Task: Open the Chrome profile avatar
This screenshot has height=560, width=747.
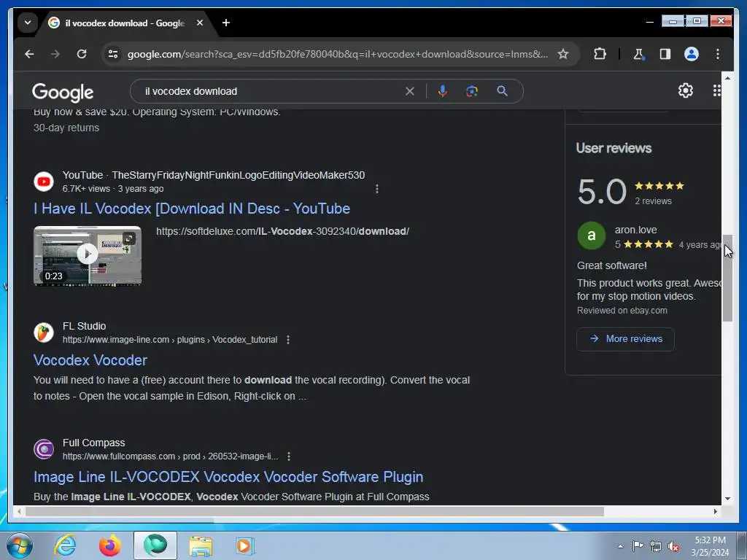Action: 692,54
